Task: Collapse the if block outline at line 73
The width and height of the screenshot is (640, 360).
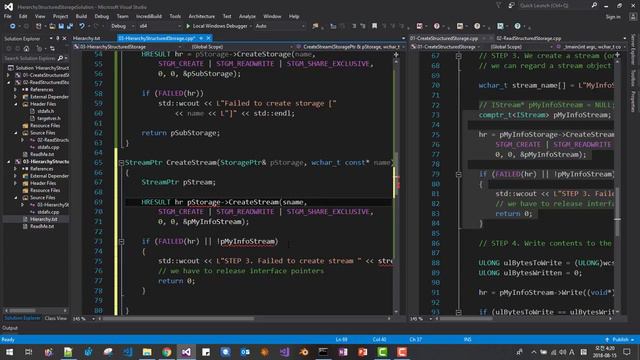Action: (x=121, y=242)
